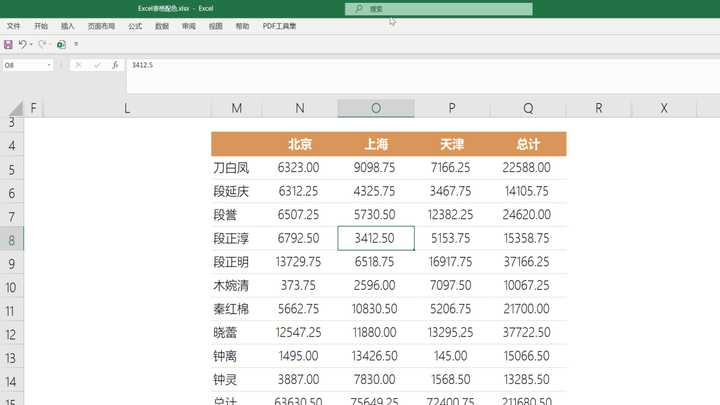Switch to the 页面布局 ribbon tab
Image resolution: width=720 pixels, height=405 pixels.
101,26
